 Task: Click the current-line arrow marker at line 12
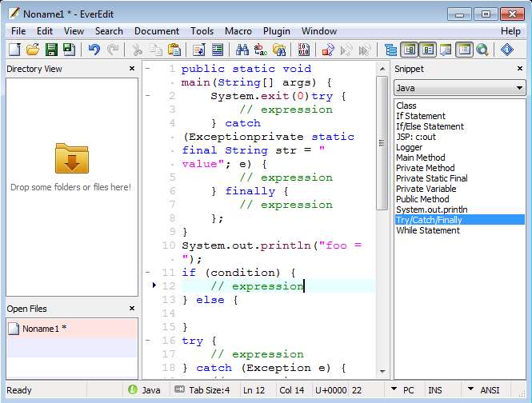coord(154,285)
